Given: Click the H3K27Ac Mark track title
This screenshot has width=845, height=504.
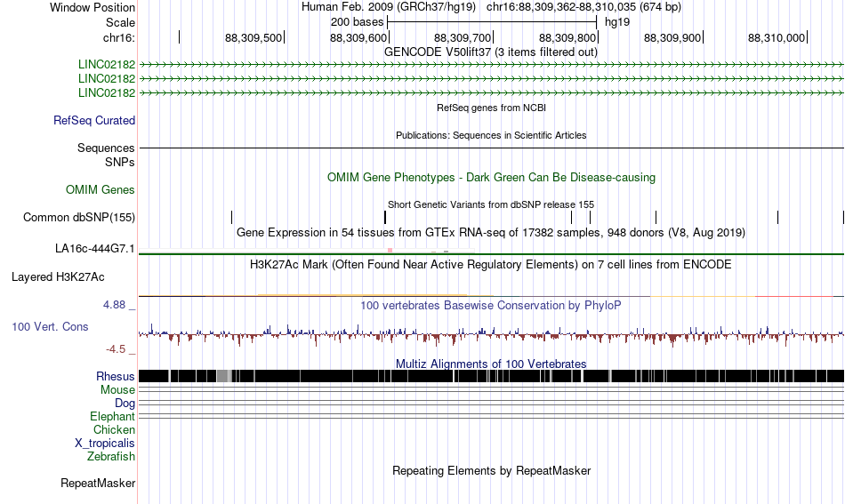Looking at the screenshot, I should 491,264.
